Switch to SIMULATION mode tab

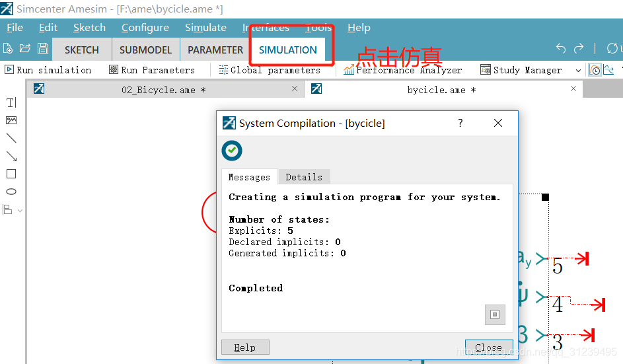click(x=288, y=50)
